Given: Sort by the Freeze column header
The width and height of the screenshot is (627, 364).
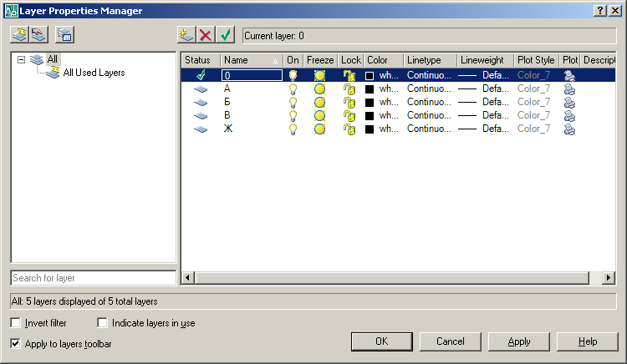Looking at the screenshot, I should [x=320, y=60].
